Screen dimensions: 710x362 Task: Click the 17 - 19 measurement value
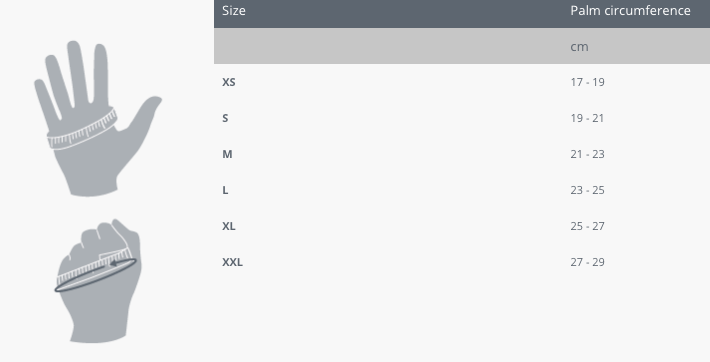587,82
